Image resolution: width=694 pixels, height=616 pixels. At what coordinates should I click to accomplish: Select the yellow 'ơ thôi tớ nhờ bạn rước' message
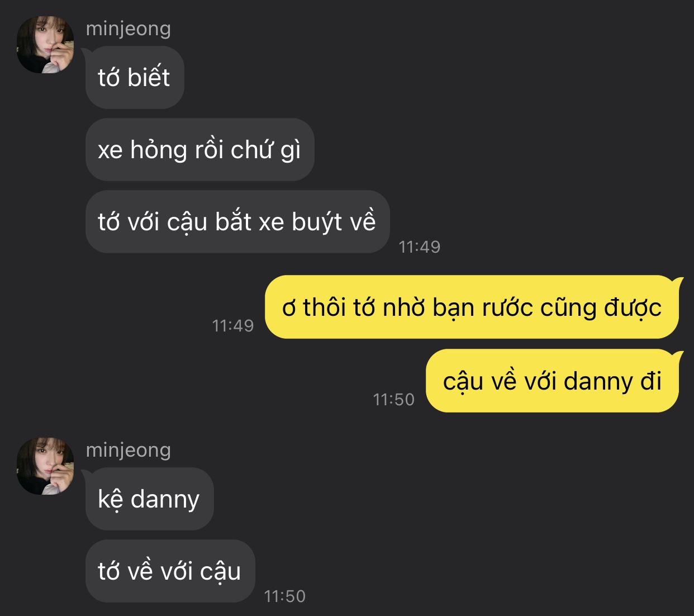point(472,307)
